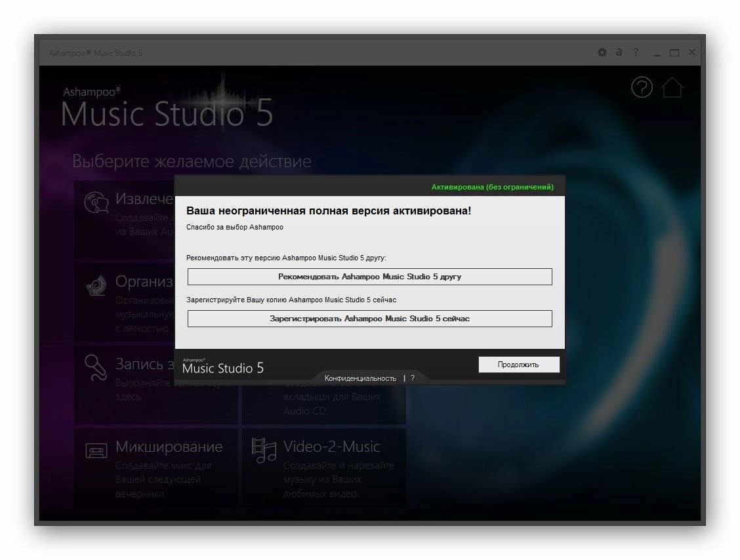Select the microphone Запись icon
The image size is (740, 560).
pos(96,367)
